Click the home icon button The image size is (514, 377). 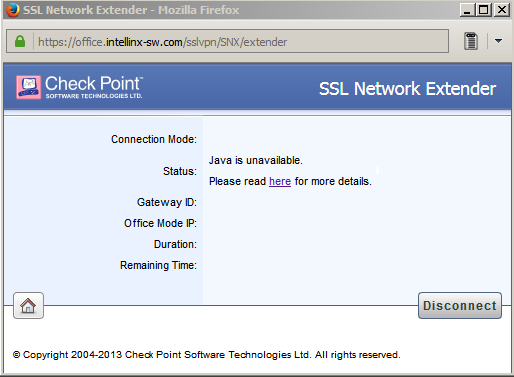click(x=28, y=306)
